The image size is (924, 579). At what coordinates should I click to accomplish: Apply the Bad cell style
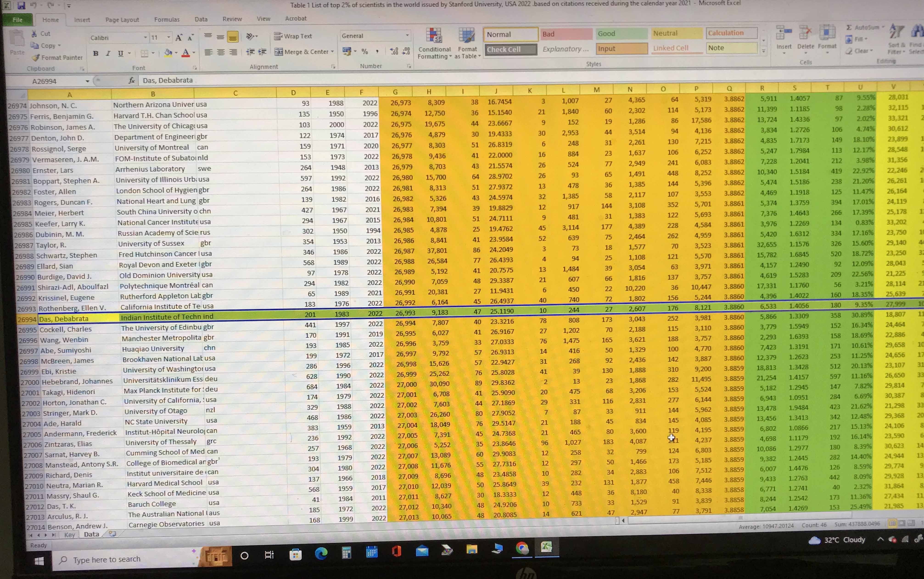tap(566, 34)
